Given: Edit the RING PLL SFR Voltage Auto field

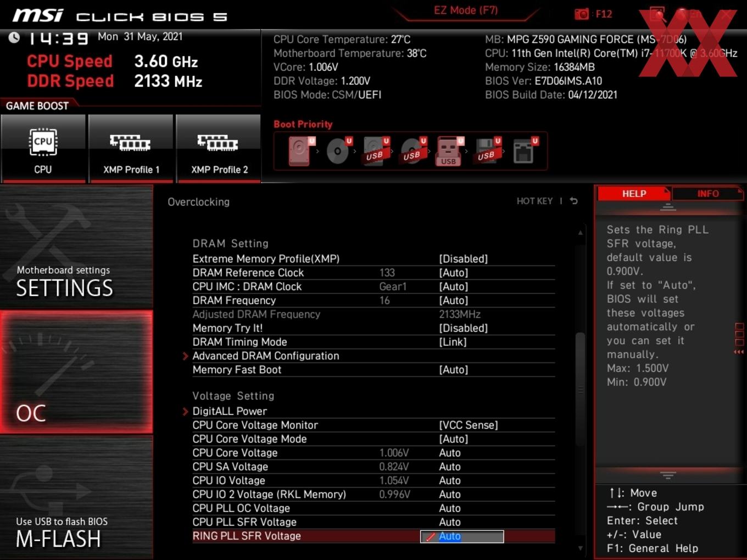Looking at the screenshot, I should (462, 536).
